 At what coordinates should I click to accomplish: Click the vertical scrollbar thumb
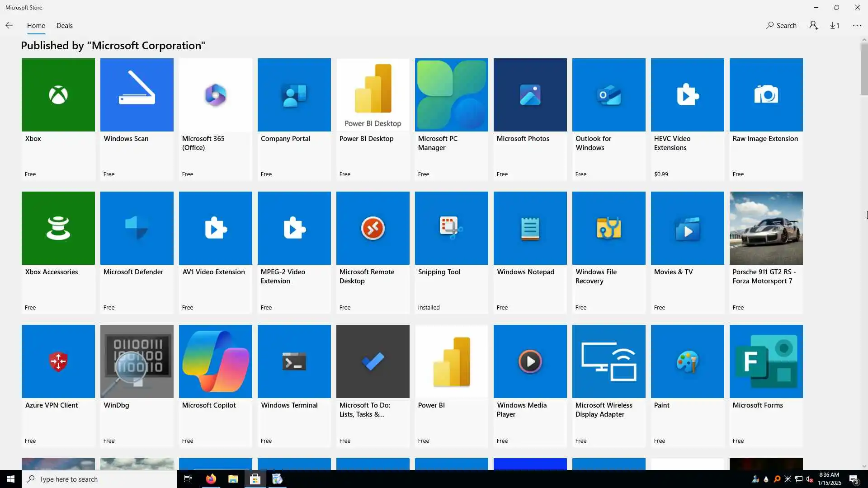click(864, 69)
